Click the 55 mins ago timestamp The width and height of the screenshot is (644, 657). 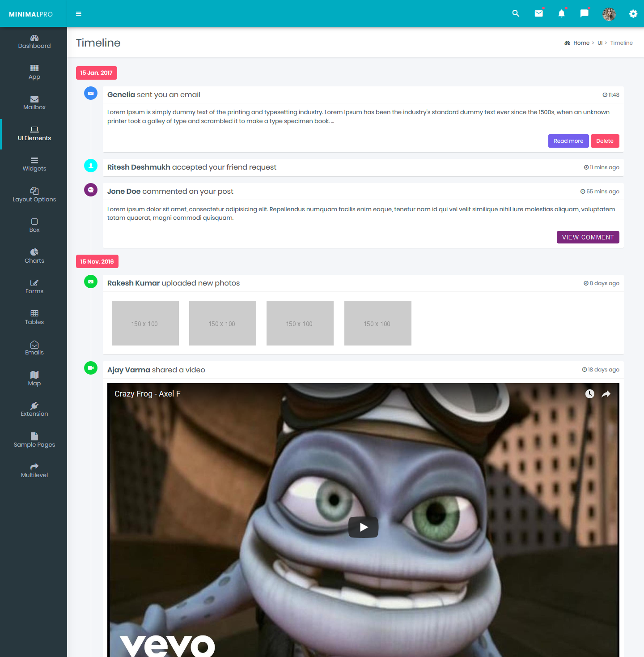coord(600,192)
